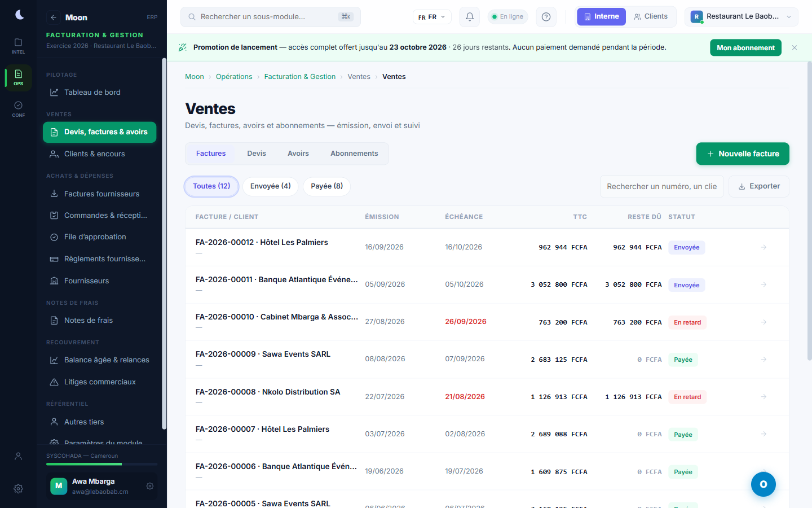Switch to Interne mode
Screen dimensions: 812x508
[x=601, y=17]
